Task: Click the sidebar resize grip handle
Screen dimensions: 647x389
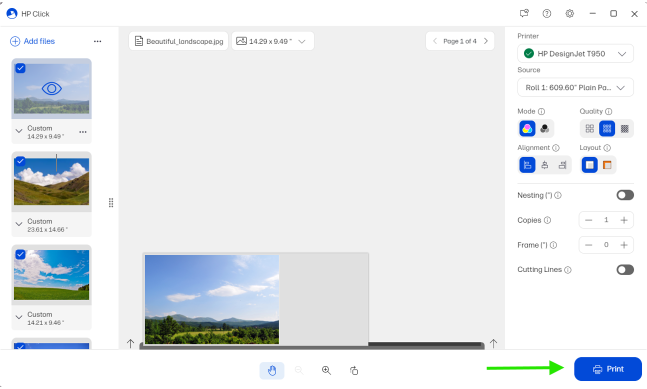Action: point(111,203)
